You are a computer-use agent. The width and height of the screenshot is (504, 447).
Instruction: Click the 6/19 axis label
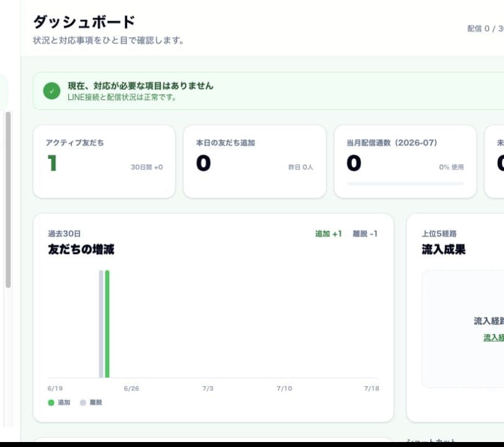click(55, 389)
